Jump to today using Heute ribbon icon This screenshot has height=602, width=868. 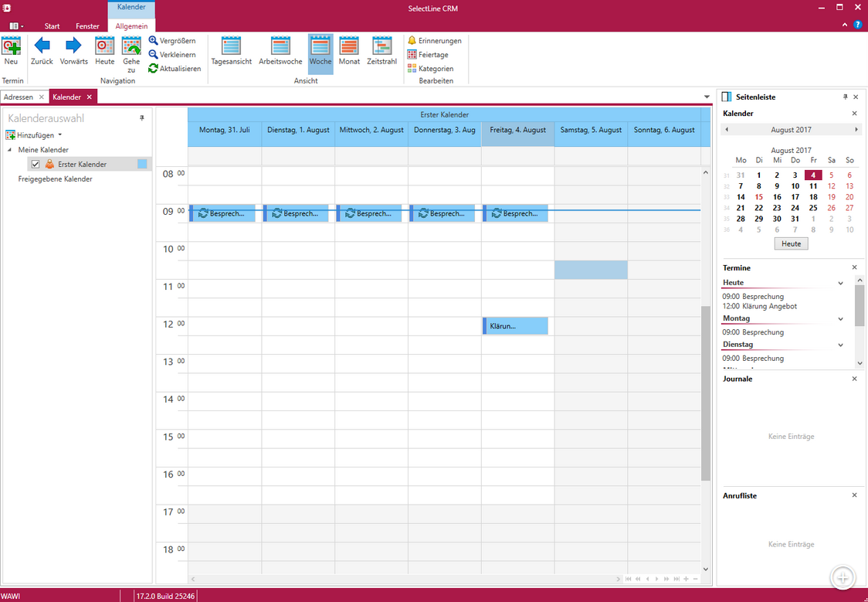tap(105, 46)
